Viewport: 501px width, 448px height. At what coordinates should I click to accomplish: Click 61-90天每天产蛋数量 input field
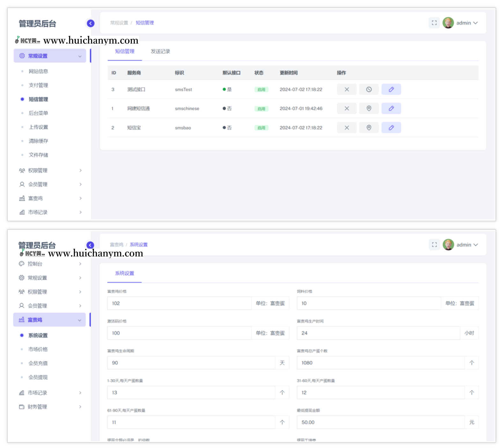191,422
